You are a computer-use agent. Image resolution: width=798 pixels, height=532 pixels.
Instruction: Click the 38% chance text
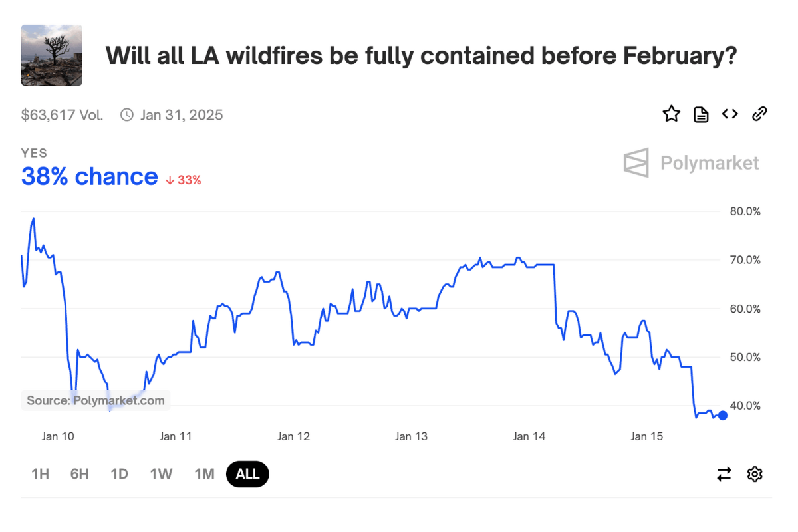[x=90, y=177]
